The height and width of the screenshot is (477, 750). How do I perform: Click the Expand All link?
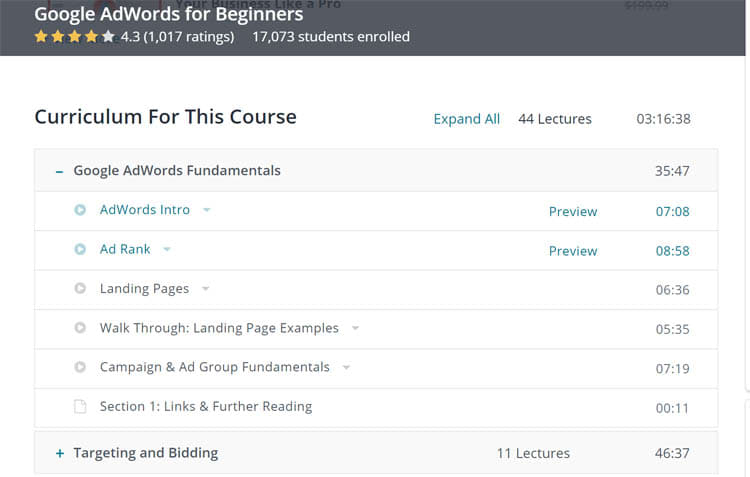[466, 119]
